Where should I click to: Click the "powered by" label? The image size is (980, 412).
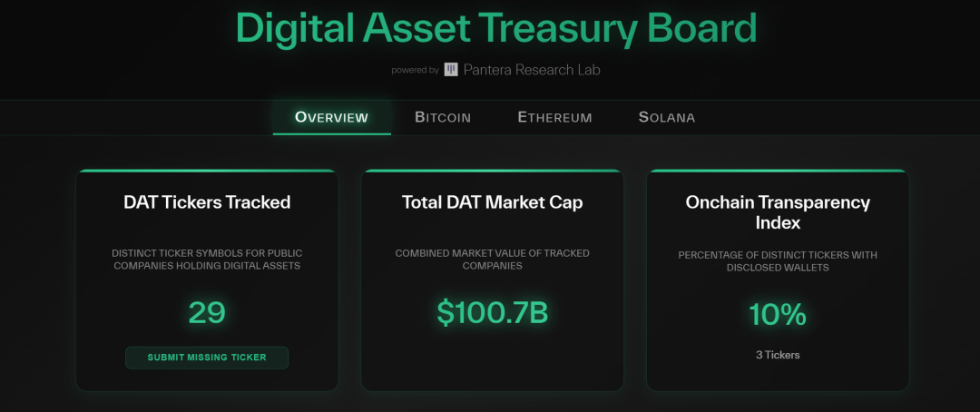[415, 70]
